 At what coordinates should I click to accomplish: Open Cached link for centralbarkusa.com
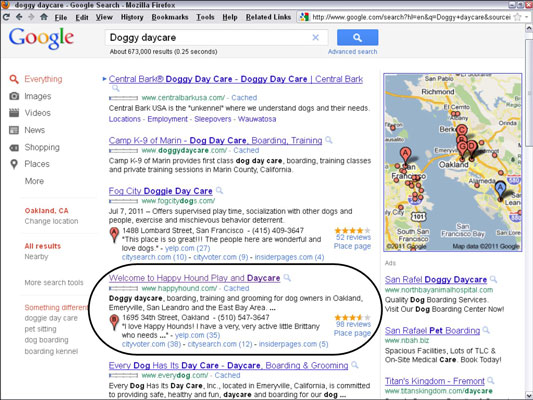click(244, 98)
